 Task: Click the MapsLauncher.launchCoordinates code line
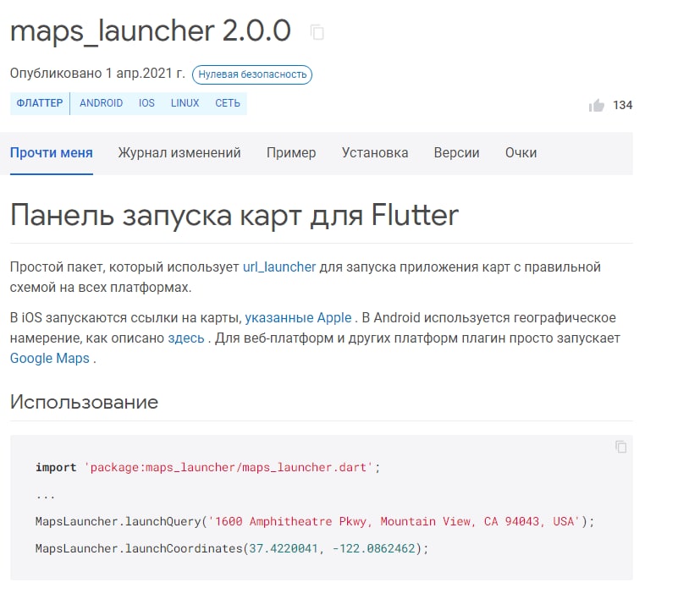click(232, 548)
